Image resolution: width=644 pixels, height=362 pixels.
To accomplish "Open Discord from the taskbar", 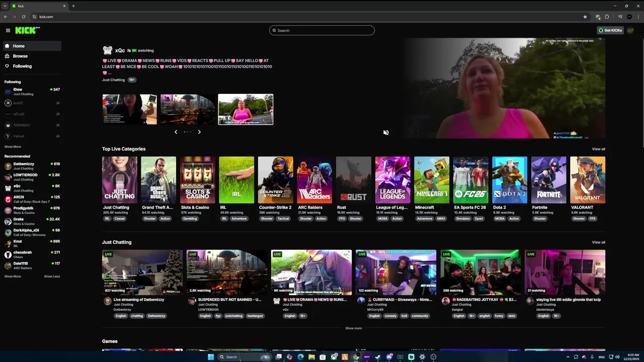I will (389, 357).
